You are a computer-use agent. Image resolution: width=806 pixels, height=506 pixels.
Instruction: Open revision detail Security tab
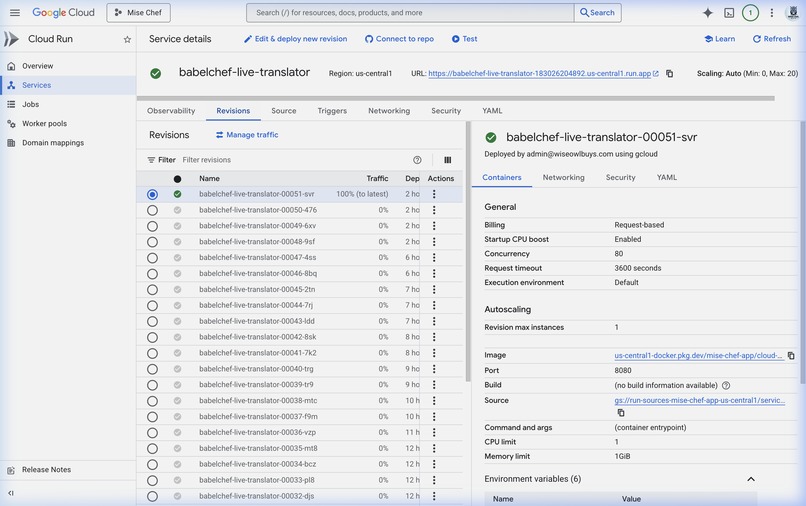[x=620, y=177]
